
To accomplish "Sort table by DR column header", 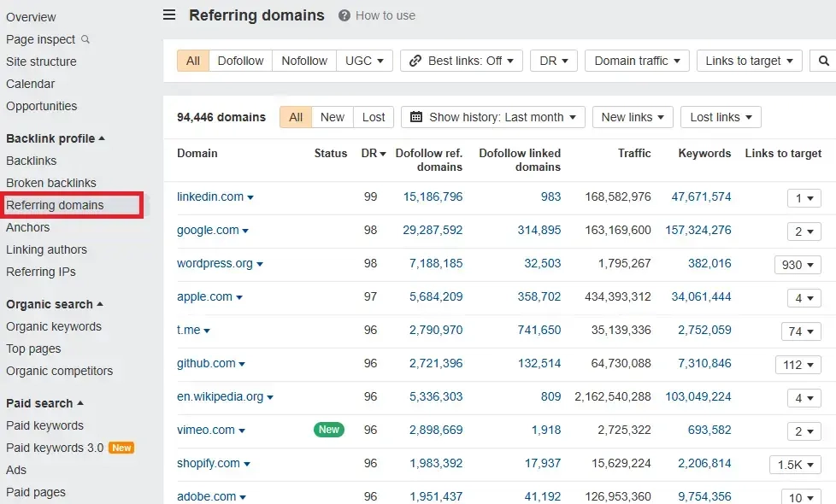I will coord(374,154).
